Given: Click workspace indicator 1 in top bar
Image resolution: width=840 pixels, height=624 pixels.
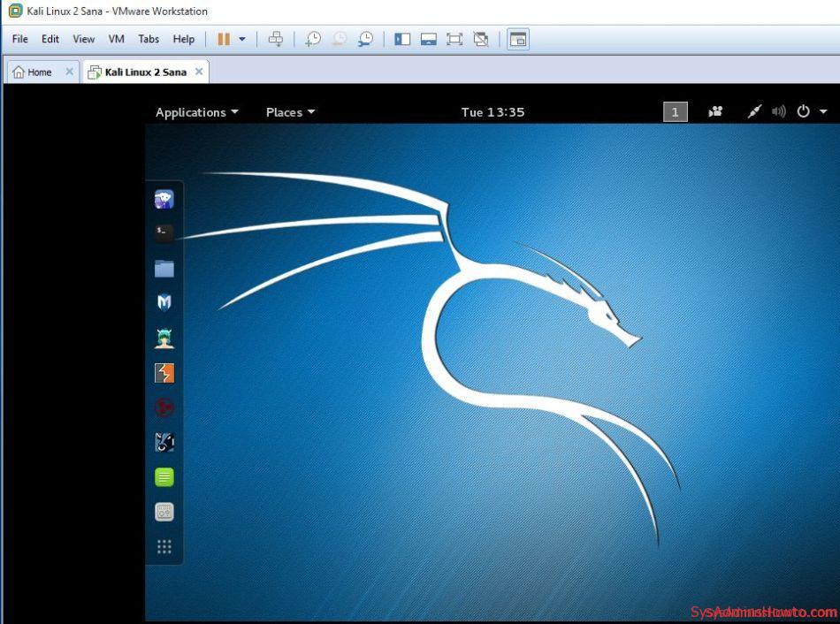Looking at the screenshot, I should (x=675, y=112).
